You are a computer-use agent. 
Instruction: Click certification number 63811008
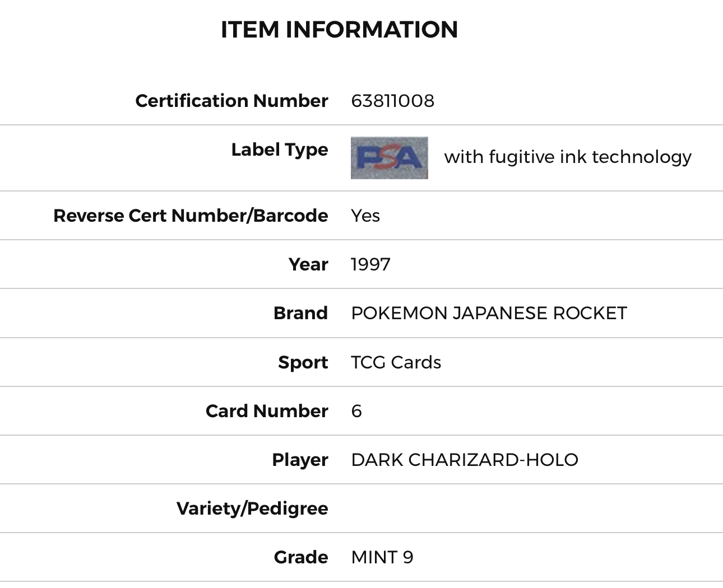click(392, 101)
